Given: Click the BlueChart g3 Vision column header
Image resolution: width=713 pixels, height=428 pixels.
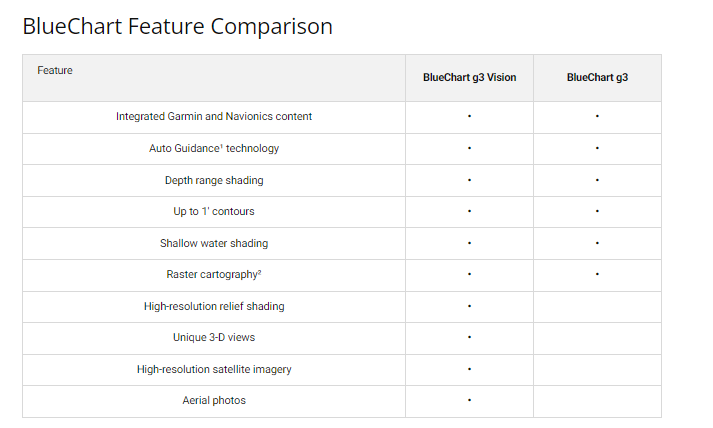Looking at the screenshot, I should point(469,77).
